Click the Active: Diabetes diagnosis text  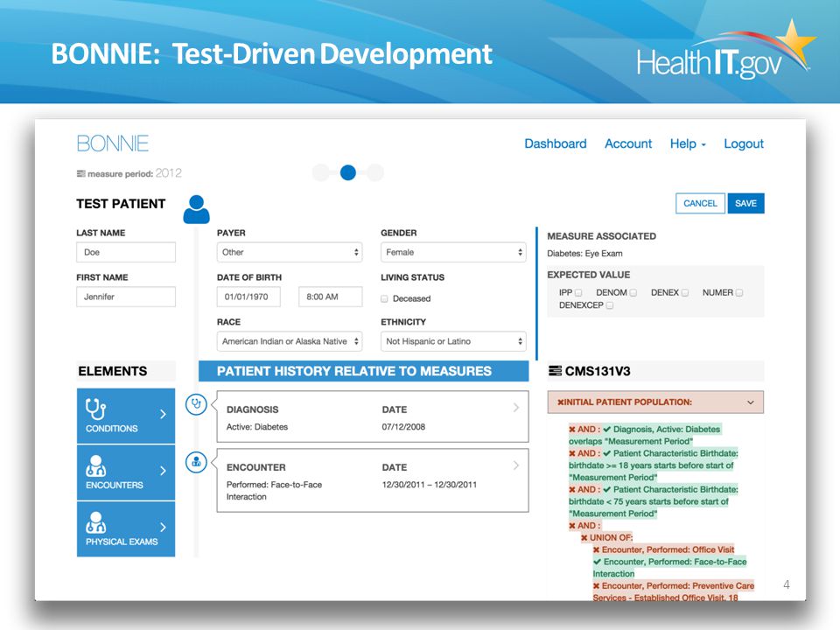coord(257,427)
